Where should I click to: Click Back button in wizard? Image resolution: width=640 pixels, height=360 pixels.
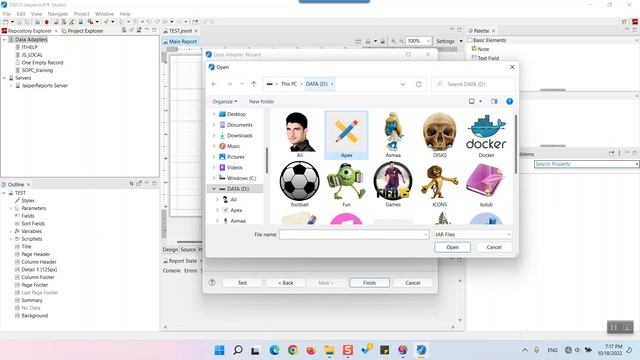pos(285,283)
